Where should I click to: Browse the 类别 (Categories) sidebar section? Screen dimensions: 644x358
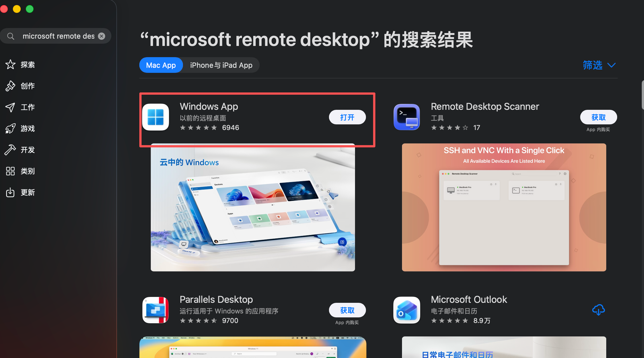[x=20, y=171]
